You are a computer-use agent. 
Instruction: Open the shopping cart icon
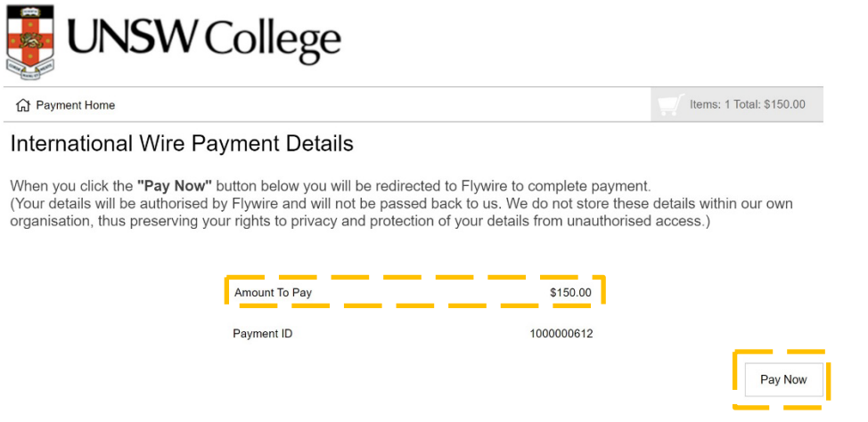tap(670, 105)
